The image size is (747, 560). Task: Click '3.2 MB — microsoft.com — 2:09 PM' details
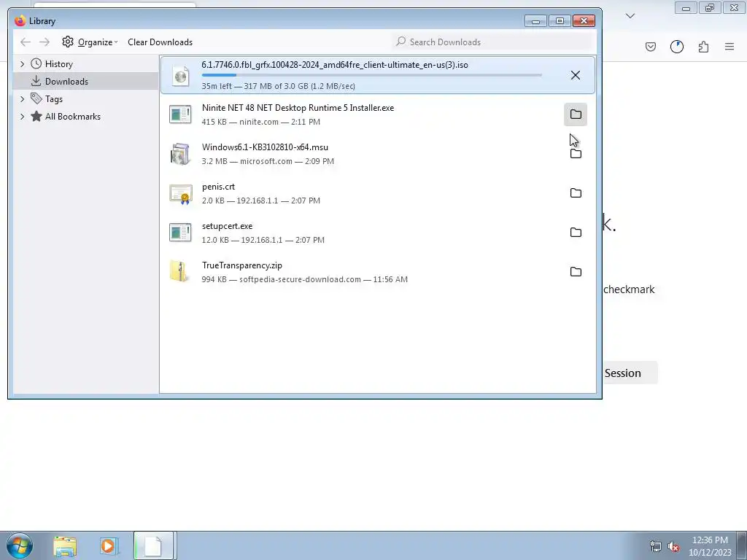tap(268, 161)
